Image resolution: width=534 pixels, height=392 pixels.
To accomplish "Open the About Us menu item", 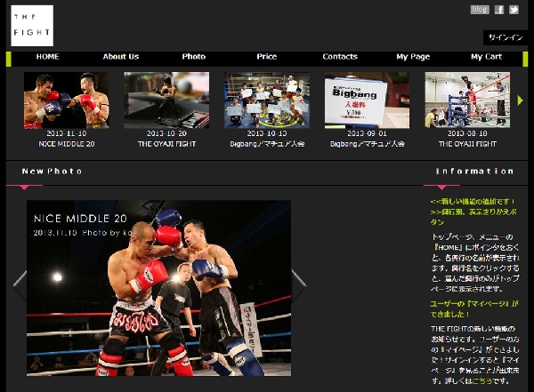I will click(121, 57).
